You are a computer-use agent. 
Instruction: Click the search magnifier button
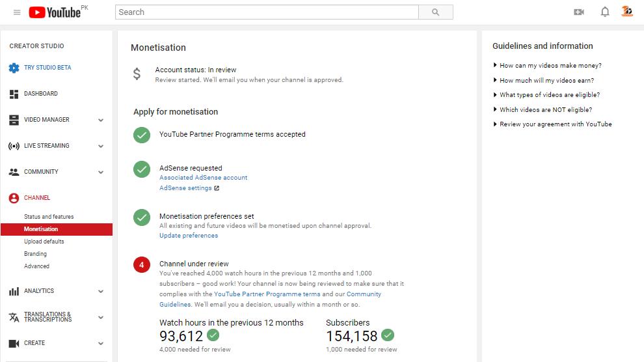point(435,12)
